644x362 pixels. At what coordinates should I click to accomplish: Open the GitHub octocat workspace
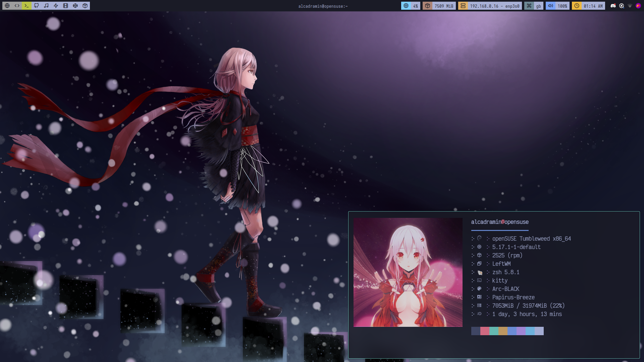pyautogui.click(x=36, y=6)
